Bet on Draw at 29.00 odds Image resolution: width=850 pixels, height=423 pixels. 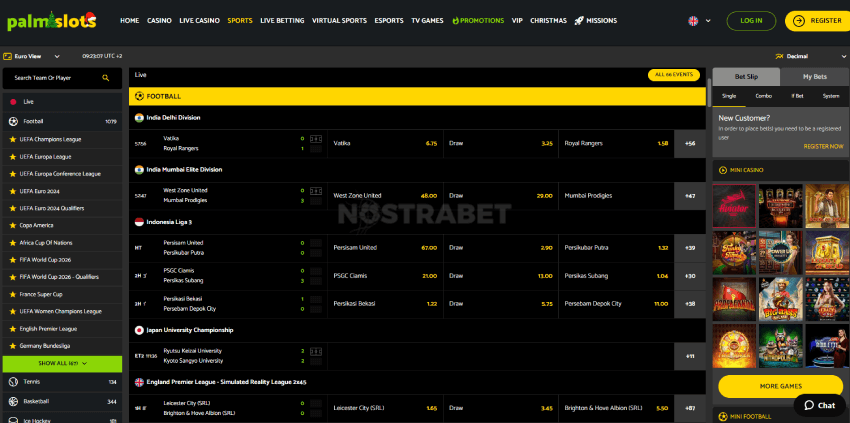[501, 196]
